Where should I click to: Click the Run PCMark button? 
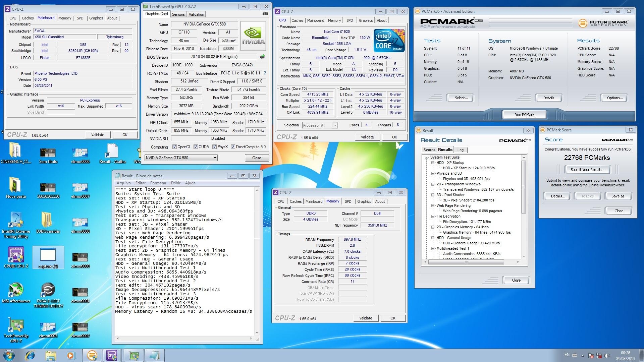tap(524, 115)
